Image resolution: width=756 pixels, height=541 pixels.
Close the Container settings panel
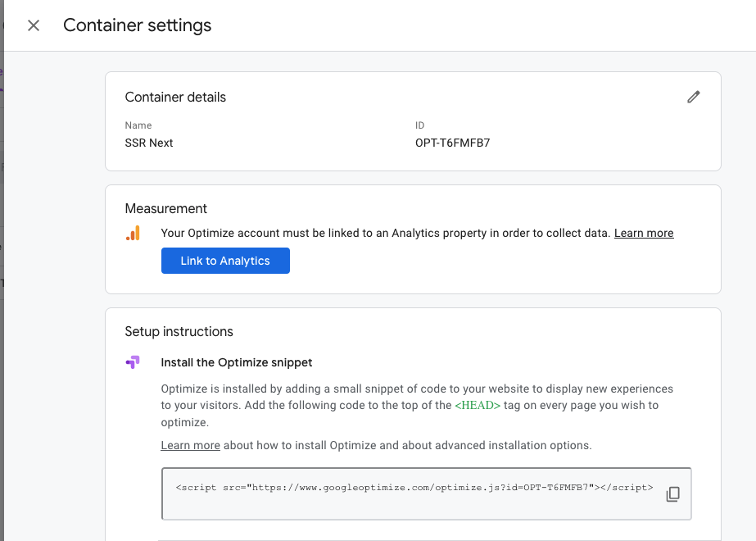coord(34,25)
